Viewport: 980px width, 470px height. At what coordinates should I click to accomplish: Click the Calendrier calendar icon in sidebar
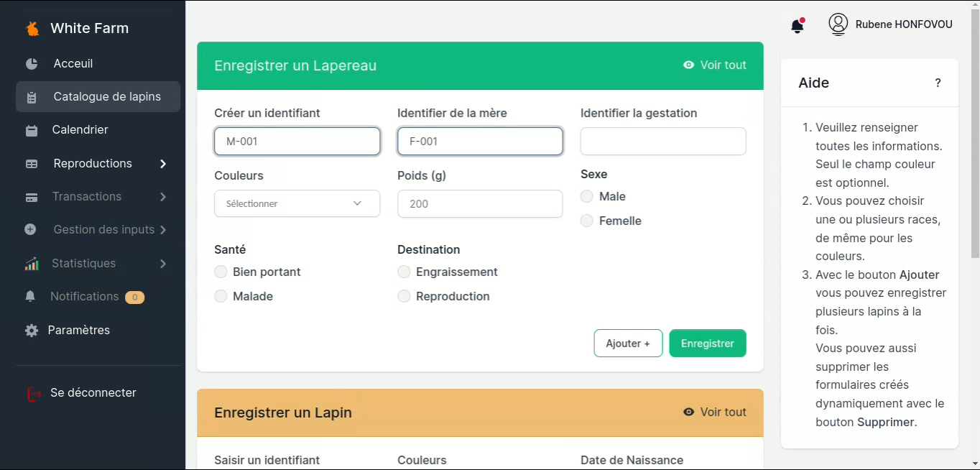tap(32, 131)
